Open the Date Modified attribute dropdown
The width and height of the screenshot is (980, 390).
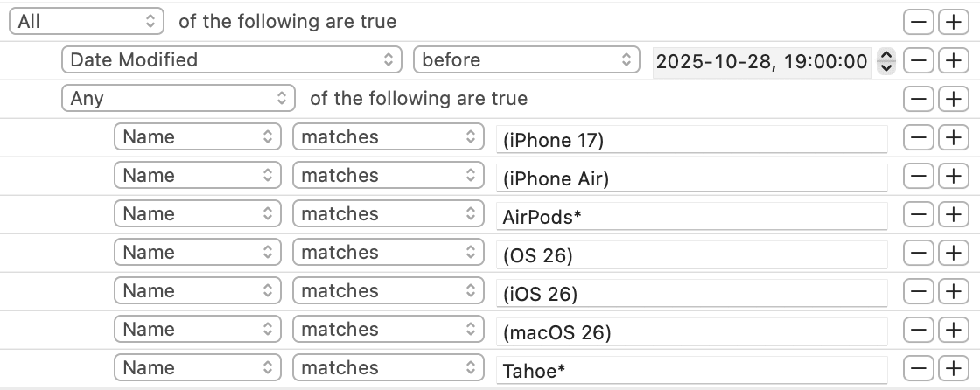[232, 60]
